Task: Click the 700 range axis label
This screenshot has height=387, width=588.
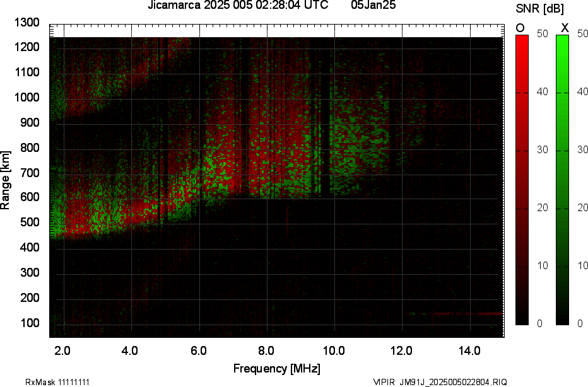Action: pyautogui.click(x=30, y=173)
